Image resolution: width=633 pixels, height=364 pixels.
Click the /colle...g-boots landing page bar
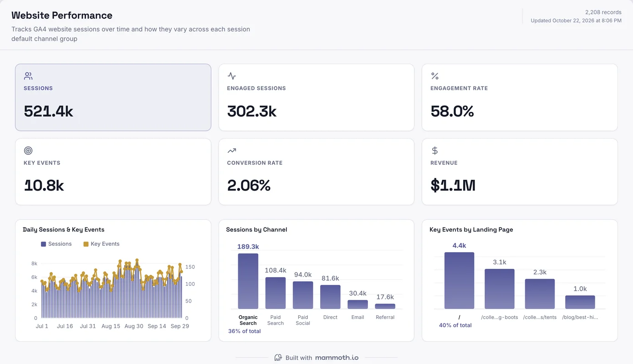point(500,289)
